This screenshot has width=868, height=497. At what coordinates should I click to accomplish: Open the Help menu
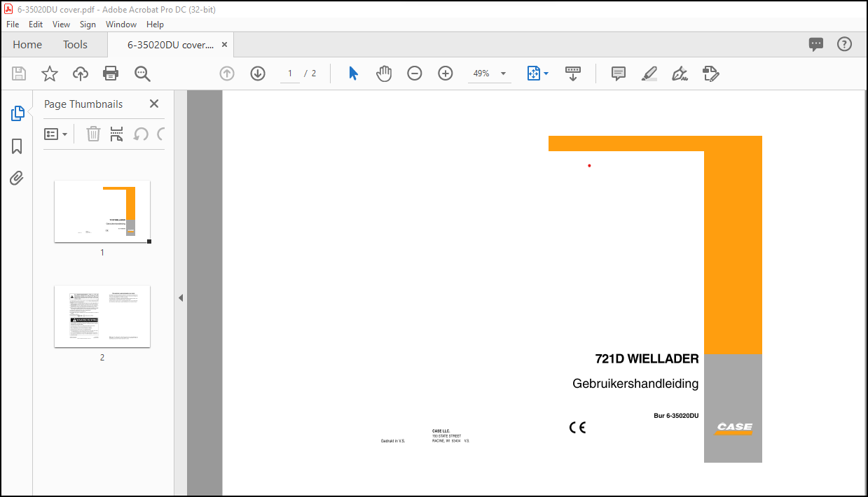(x=155, y=24)
